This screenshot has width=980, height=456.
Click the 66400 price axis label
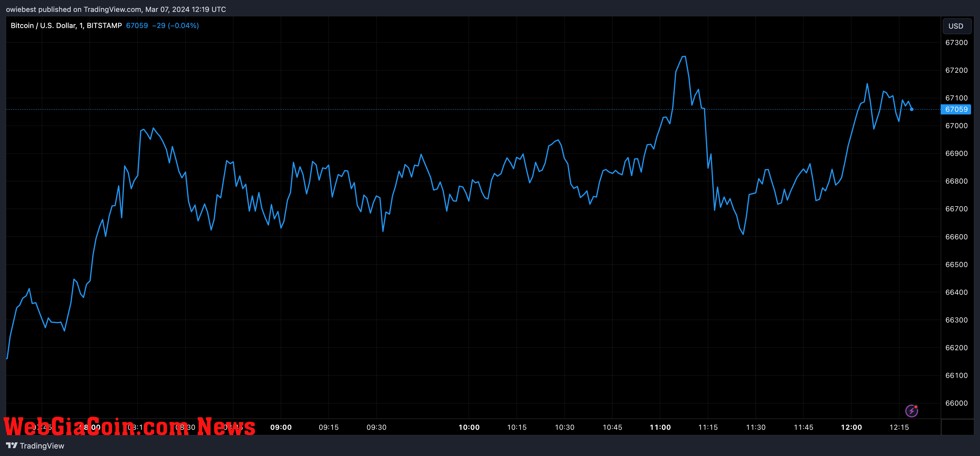point(956,292)
